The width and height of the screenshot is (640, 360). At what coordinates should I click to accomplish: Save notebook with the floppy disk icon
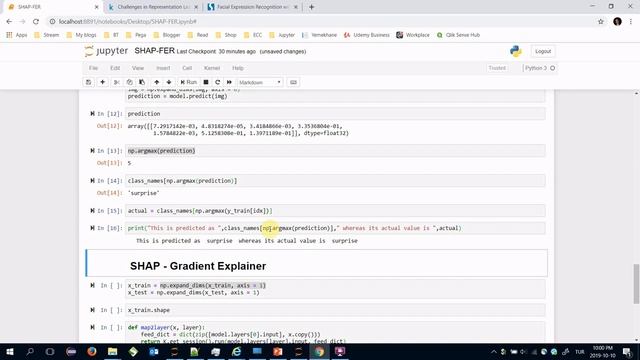pos(88,82)
